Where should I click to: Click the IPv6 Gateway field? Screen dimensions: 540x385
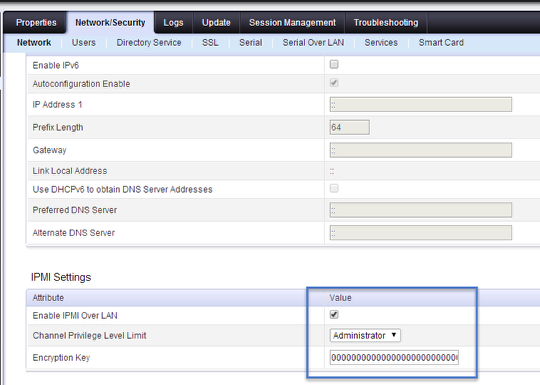tap(420, 150)
